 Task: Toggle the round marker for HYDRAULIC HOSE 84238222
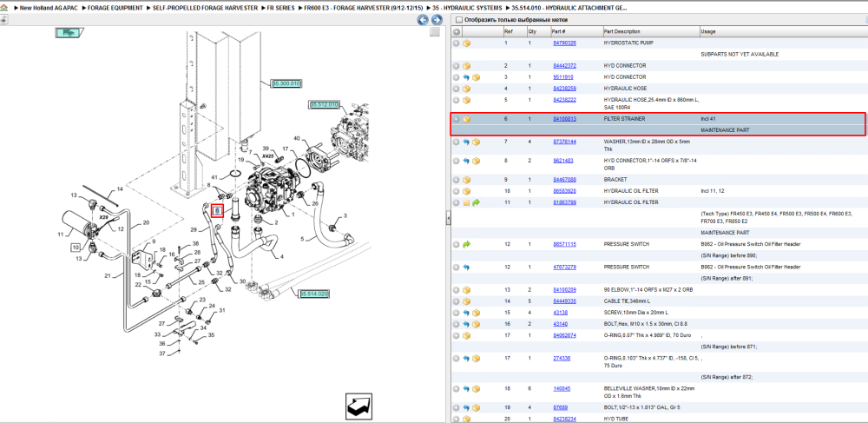457,100
